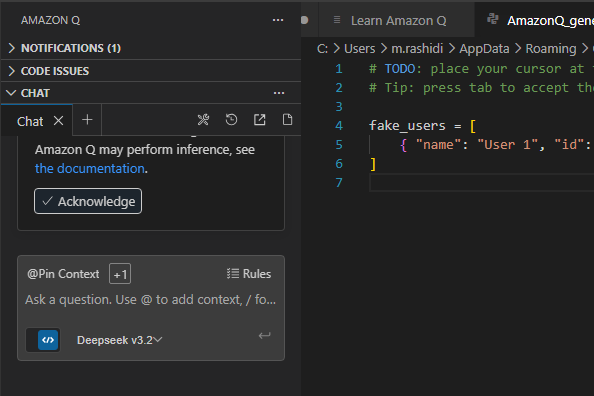Click the document icon in chat toolbar
This screenshot has width=594, height=396.
288,120
